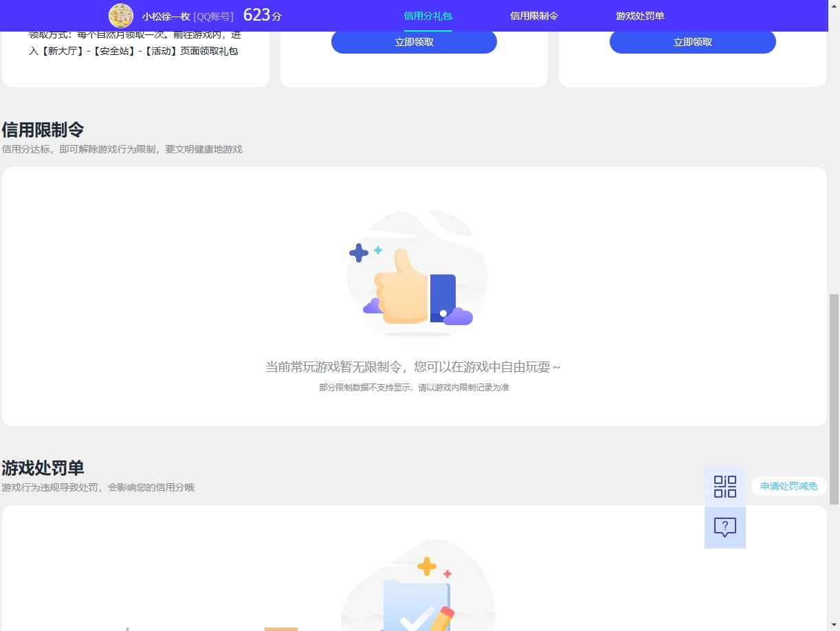Click the username 小松徐一枚
This screenshot has width=840, height=631.
[x=166, y=16]
